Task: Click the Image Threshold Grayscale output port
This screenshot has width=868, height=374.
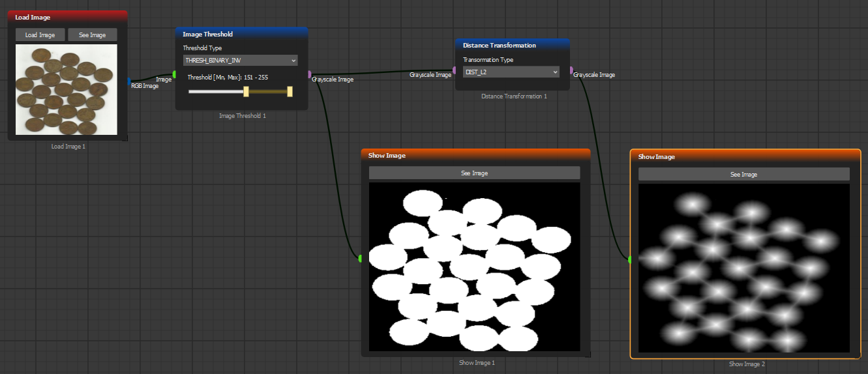Action: pos(309,74)
